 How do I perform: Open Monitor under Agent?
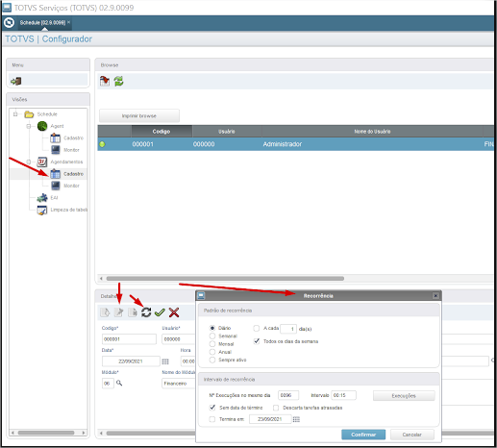coord(65,150)
